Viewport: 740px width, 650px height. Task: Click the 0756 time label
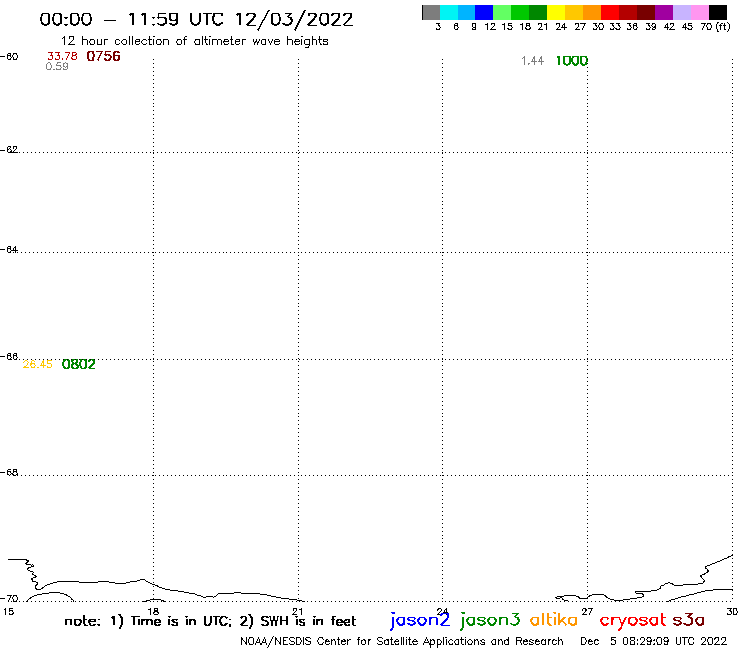[103, 56]
